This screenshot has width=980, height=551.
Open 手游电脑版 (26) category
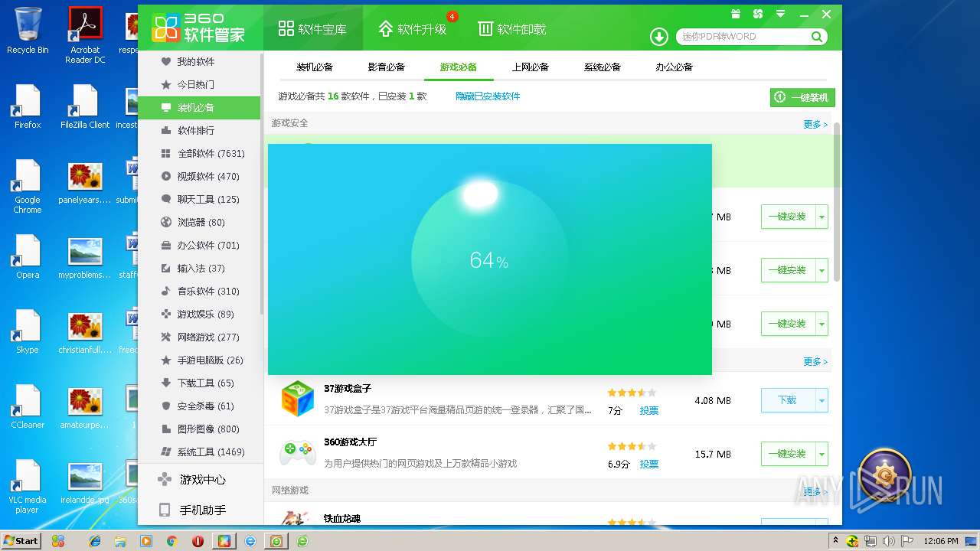pyautogui.click(x=199, y=360)
